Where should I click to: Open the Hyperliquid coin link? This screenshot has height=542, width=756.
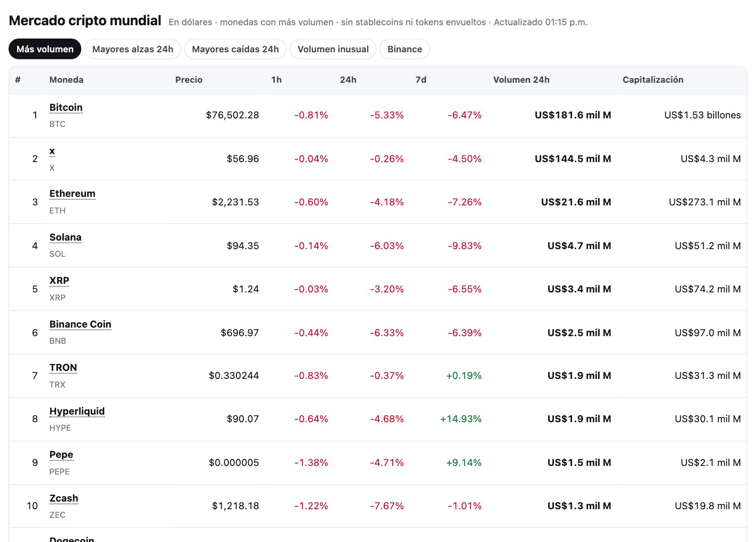(77, 411)
